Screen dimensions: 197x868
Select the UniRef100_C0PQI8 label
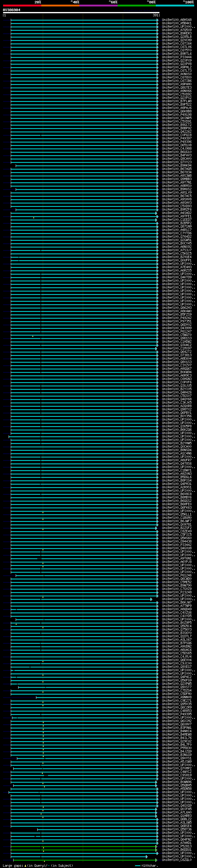[x=177, y=135]
